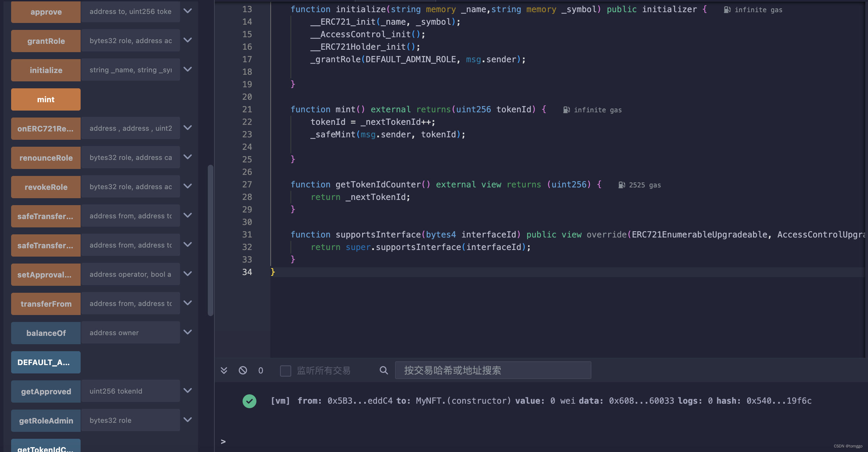Expand grantRole role and address inputs
This screenshot has height=452, width=868.
[187, 40]
